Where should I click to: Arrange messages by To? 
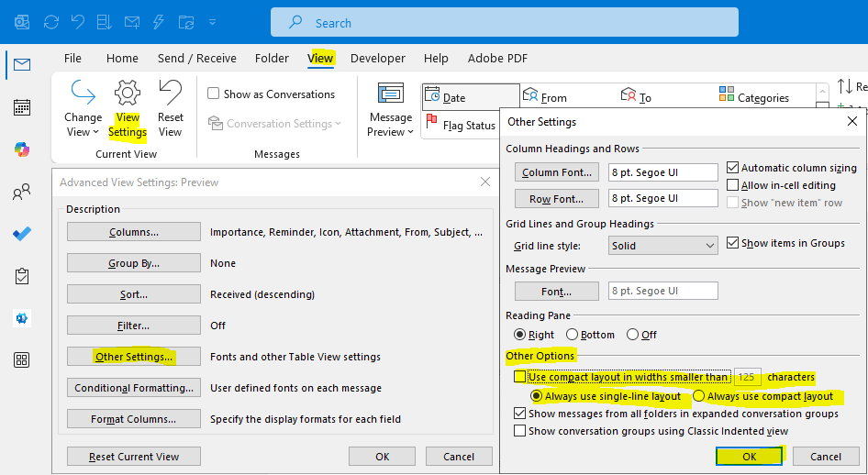pos(636,97)
